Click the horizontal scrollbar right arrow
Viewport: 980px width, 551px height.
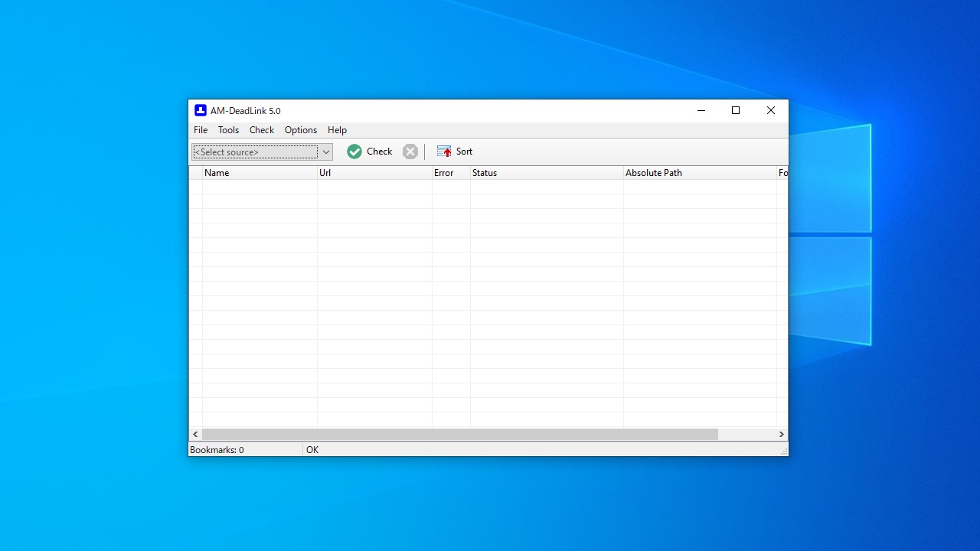781,434
